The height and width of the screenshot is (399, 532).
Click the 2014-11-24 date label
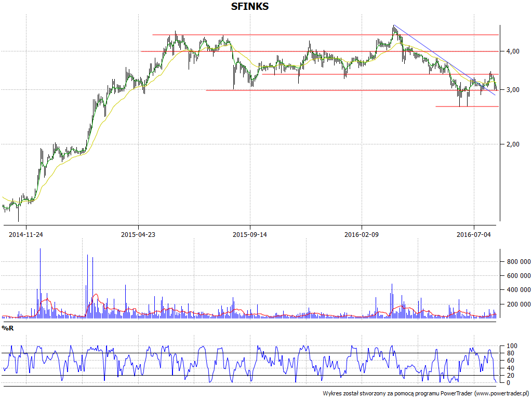(26, 234)
